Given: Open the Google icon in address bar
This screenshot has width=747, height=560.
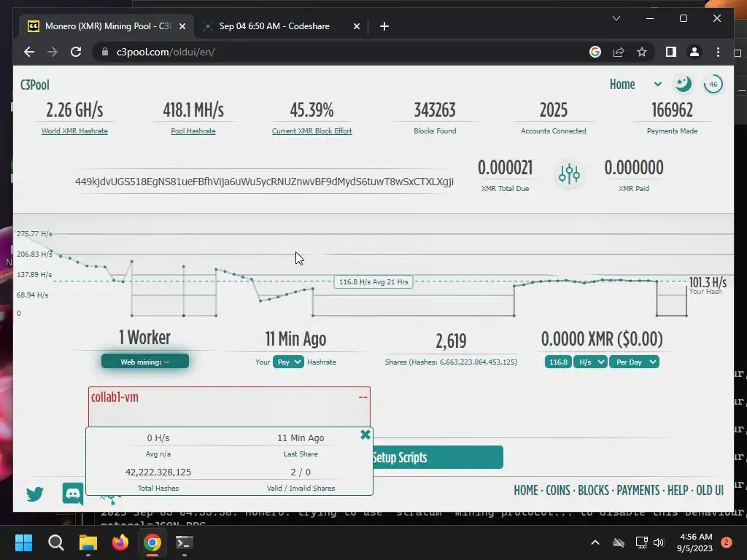Looking at the screenshot, I should click(595, 52).
